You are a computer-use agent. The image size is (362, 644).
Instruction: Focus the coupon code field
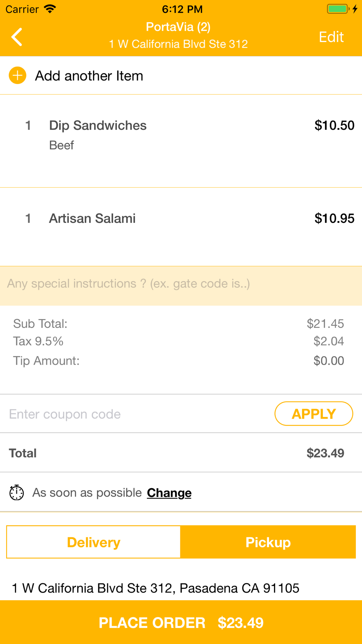pyautogui.click(x=138, y=414)
